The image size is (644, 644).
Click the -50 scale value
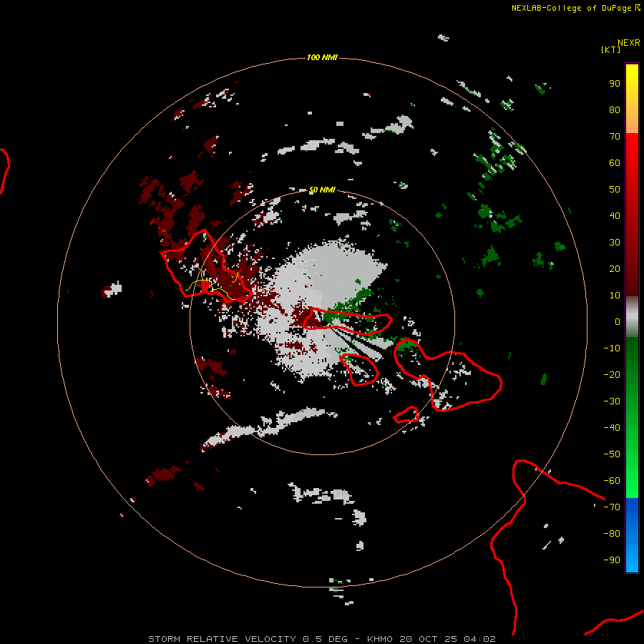pos(612,454)
